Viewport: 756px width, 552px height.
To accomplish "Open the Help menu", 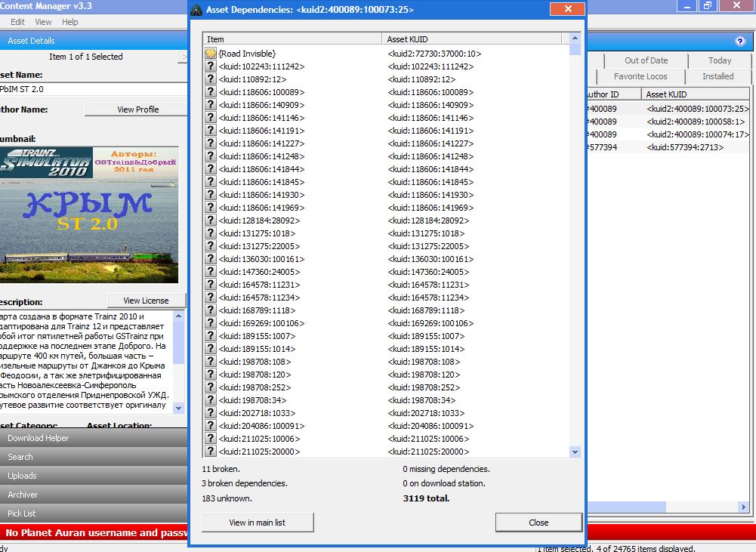I will (x=69, y=22).
